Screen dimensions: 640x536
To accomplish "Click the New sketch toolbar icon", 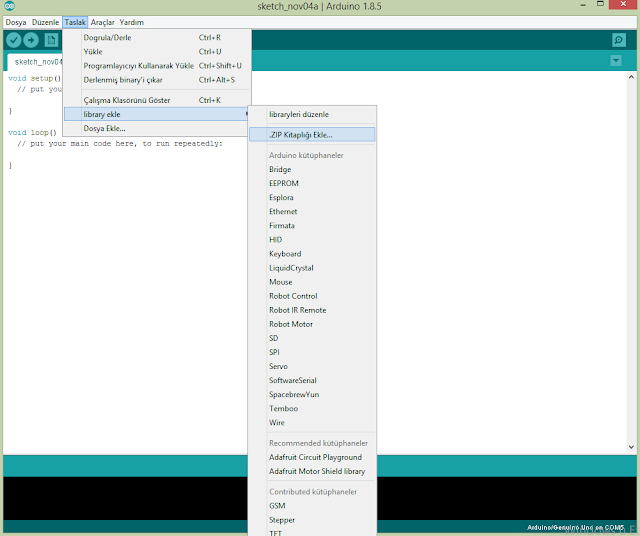I will point(51,40).
